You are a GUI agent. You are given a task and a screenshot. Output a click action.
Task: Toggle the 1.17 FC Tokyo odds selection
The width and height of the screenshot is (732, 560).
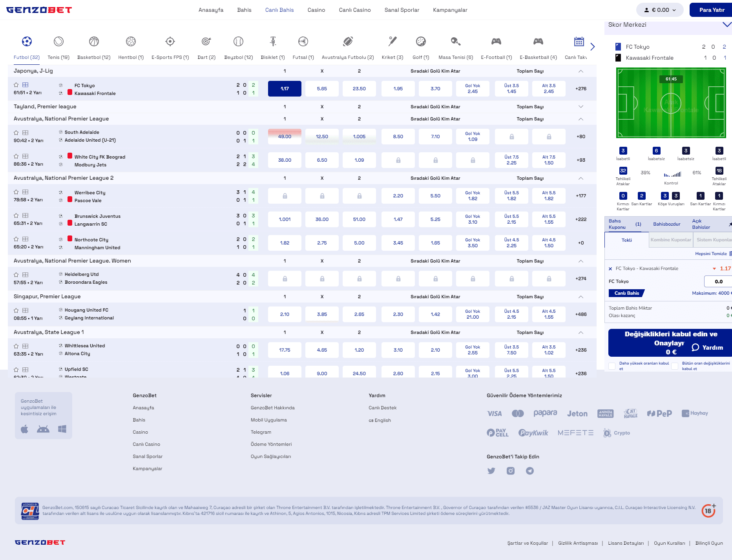285,89
